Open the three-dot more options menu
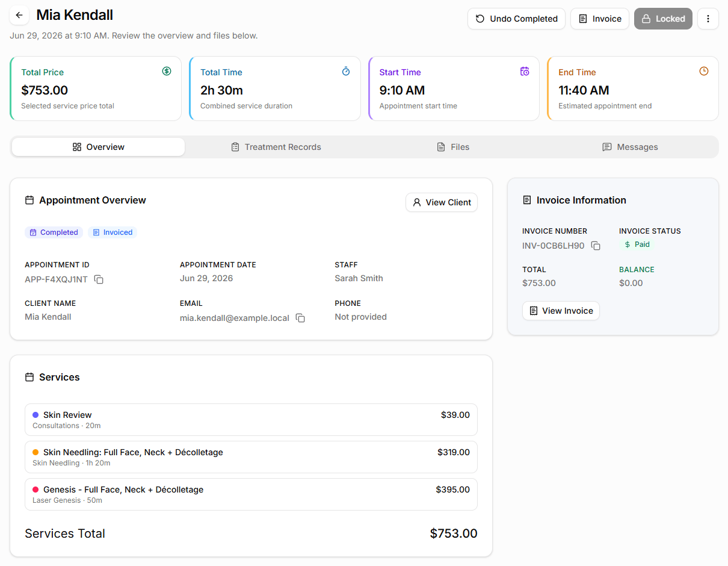The width and height of the screenshot is (728, 566). coord(708,19)
